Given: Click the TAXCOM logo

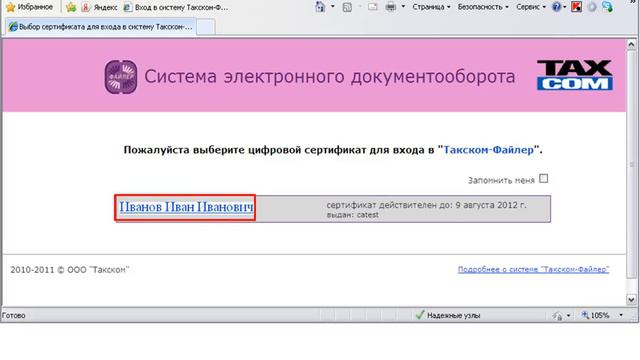Looking at the screenshot, I should click(575, 75).
